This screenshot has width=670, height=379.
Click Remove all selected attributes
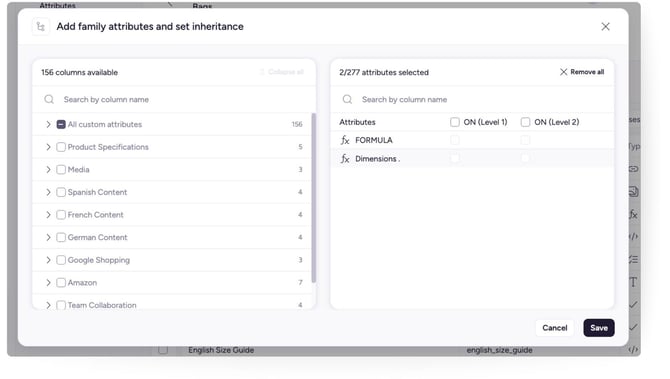tap(582, 72)
